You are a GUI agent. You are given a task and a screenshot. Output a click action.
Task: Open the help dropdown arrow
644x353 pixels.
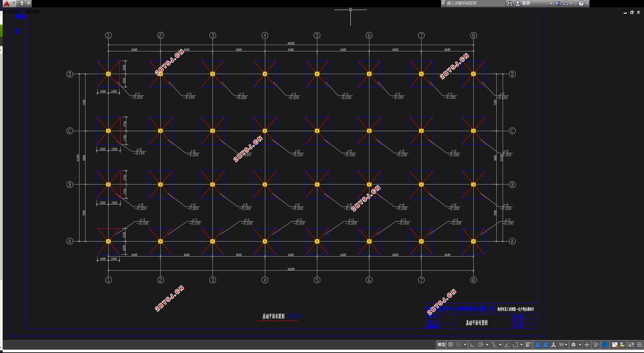pyautogui.click(x=587, y=3)
